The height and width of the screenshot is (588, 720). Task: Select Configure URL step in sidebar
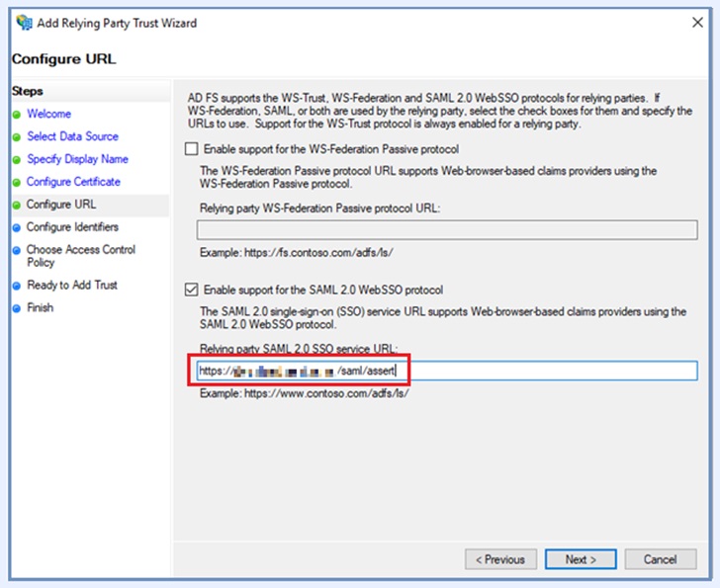pos(61,206)
